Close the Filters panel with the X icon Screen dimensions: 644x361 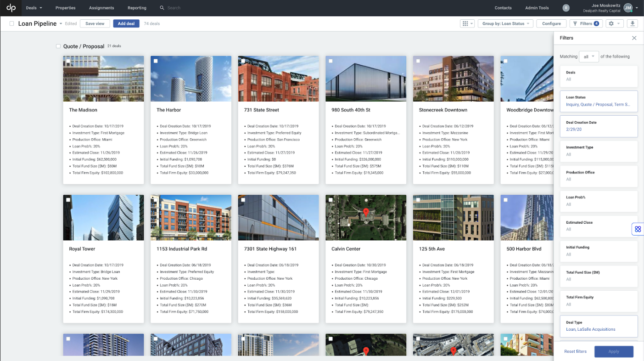click(634, 38)
